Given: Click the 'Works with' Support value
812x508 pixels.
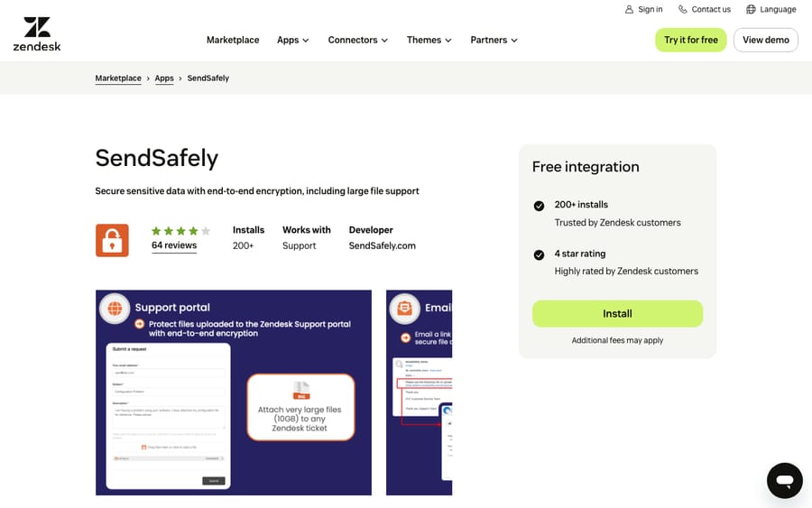Looking at the screenshot, I should coord(299,246).
